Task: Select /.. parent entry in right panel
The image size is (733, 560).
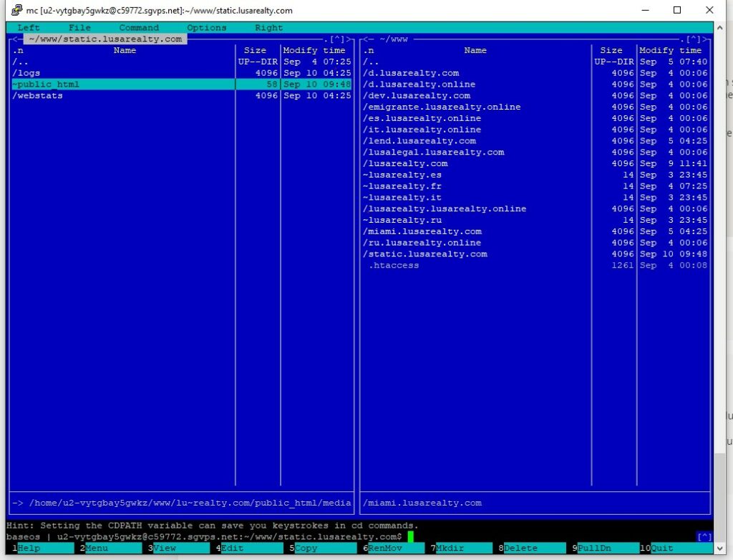Action: click(x=535, y=62)
